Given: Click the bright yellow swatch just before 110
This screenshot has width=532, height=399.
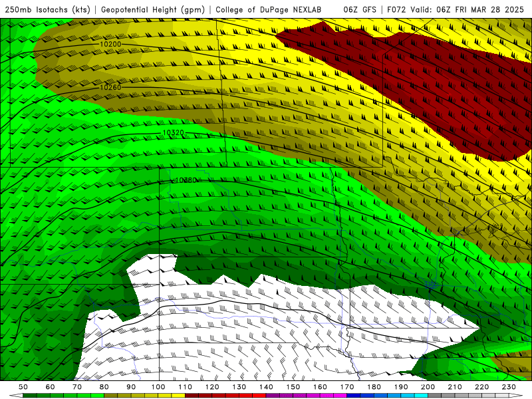Looking at the screenshot, I should point(178,396).
